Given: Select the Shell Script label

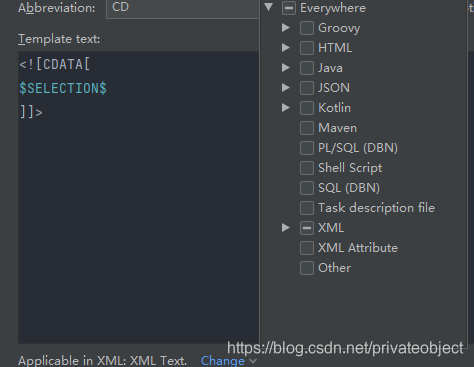Looking at the screenshot, I should click(x=350, y=168).
